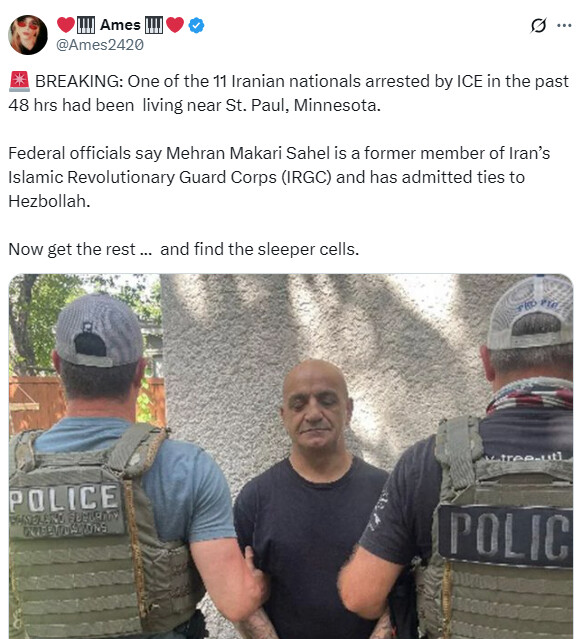Image resolution: width=587 pixels, height=639 pixels.
Task: Open the attached arrest photo
Action: 291,456
